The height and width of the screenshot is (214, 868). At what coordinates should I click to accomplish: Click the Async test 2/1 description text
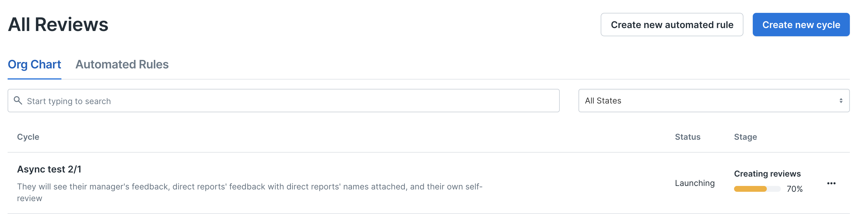coord(250,192)
